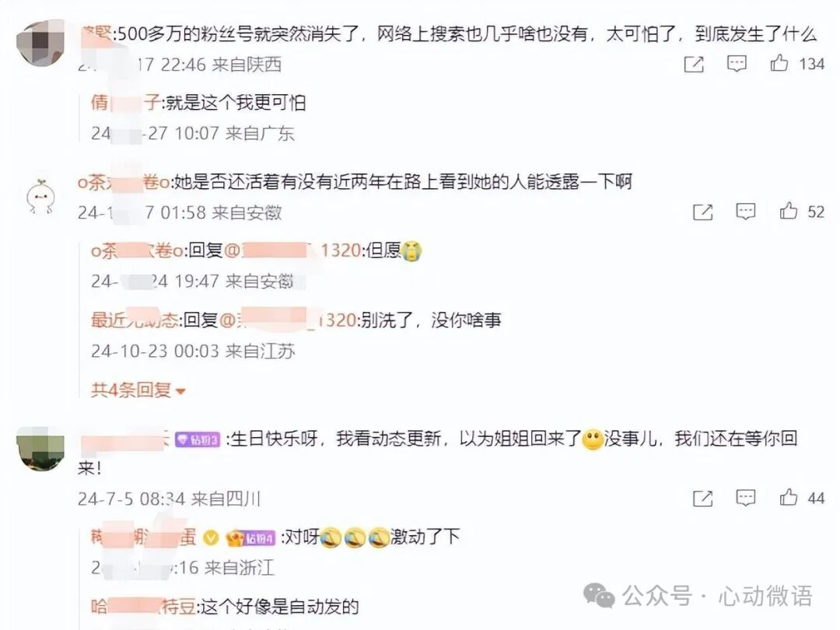Click the yellow verified badge beside 蛋

(212, 537)
